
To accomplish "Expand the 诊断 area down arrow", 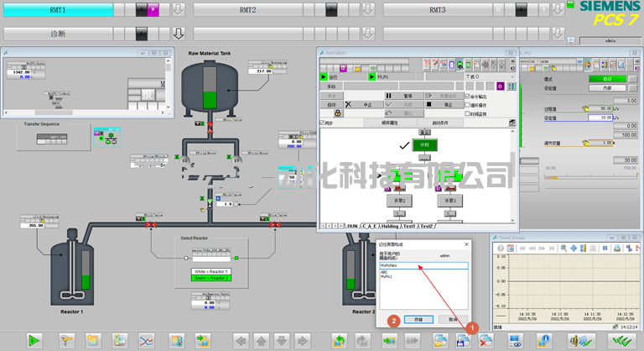I will (x=178, y=34).
